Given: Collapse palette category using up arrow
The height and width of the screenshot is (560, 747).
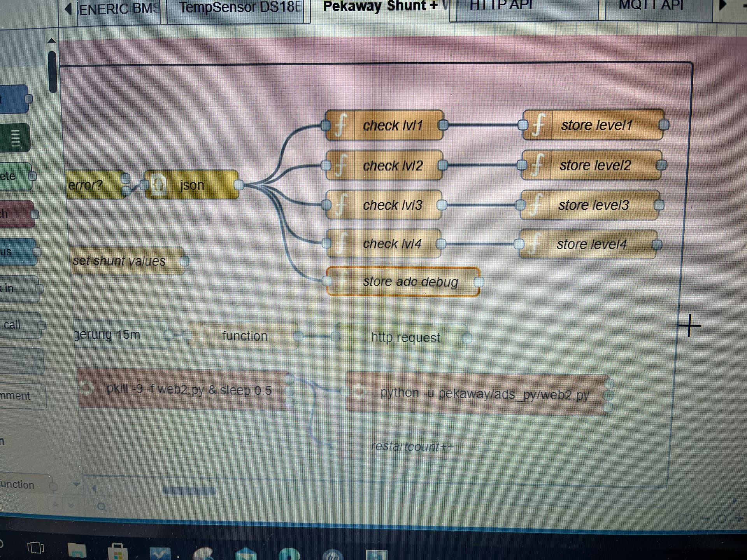Looking at the screenshot, I should 51,41.
